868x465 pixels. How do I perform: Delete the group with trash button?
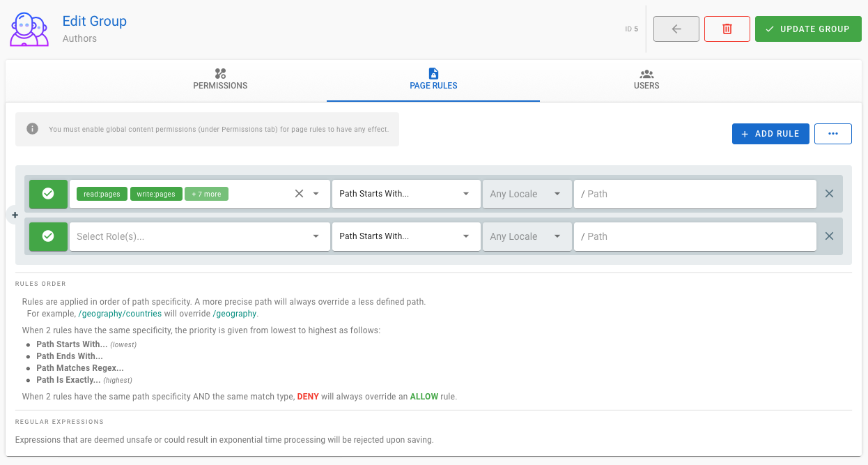(727, 29)
